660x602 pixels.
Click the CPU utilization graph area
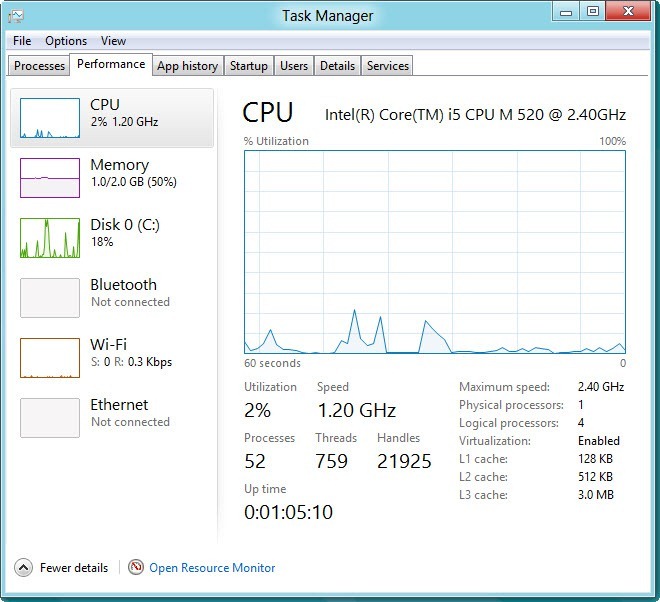click(x=435, y=252)
